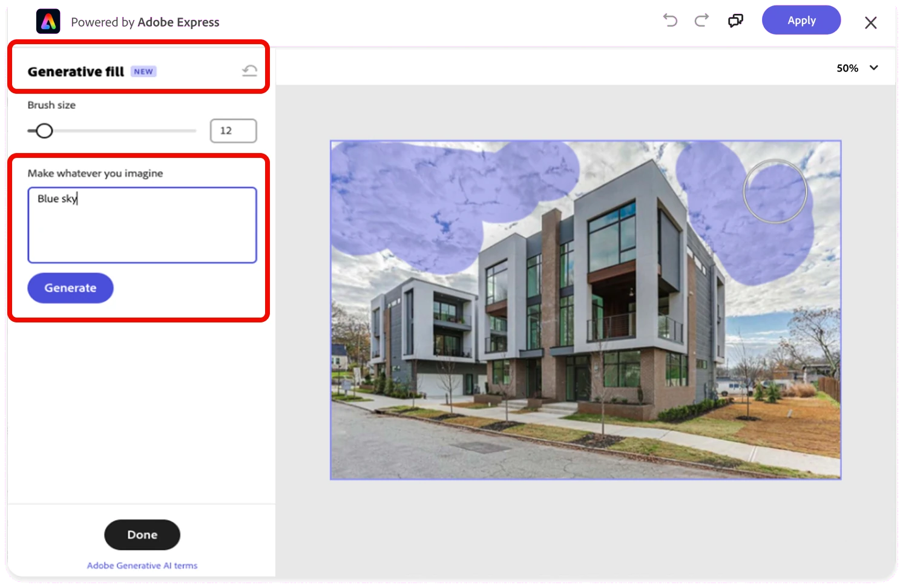The width and height of the screenshot is (903, 588).
Task: Click the circular brush cursor on the sky
Action: [x=775, y=191]
